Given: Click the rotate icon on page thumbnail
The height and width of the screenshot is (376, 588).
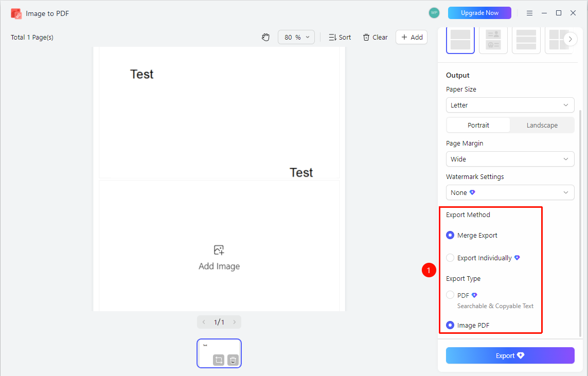Looking at the screenshot, I should (x=219, y=360).
